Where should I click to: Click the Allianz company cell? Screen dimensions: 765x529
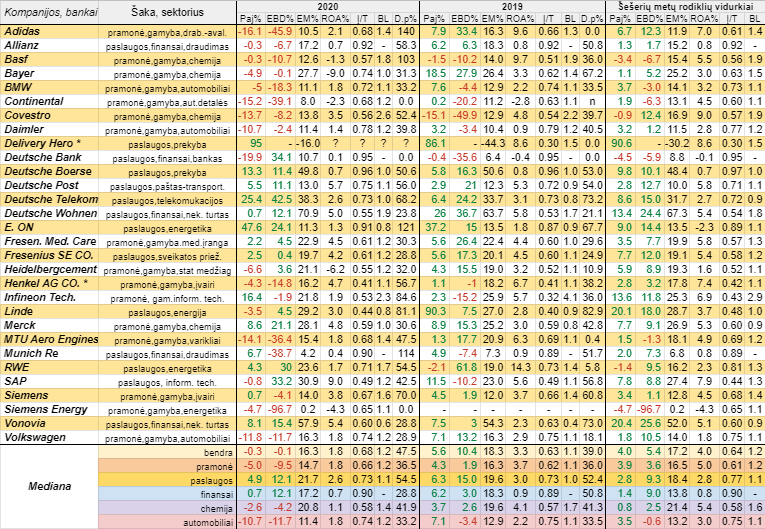click(x=50, y=46)
